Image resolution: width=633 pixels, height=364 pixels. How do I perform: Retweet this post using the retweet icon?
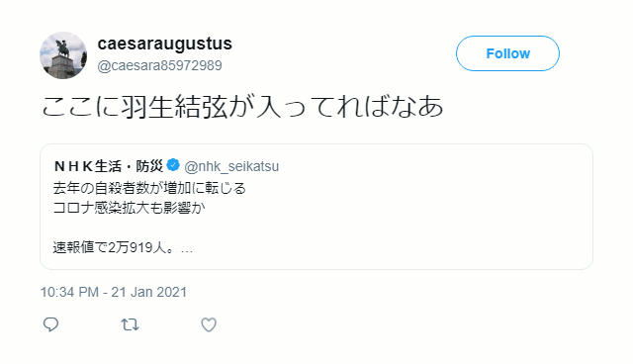(130, 324)
